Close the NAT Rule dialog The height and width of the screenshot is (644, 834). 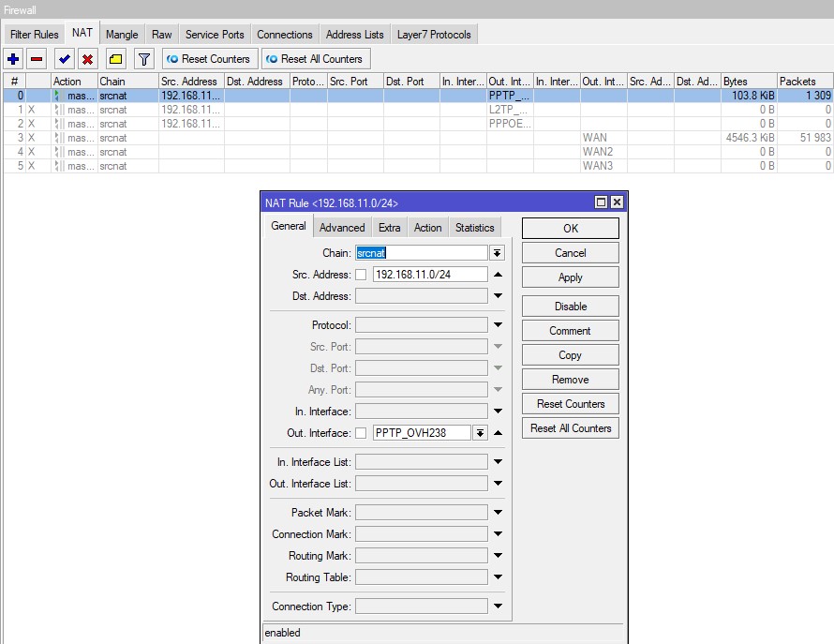click(617, 202)
